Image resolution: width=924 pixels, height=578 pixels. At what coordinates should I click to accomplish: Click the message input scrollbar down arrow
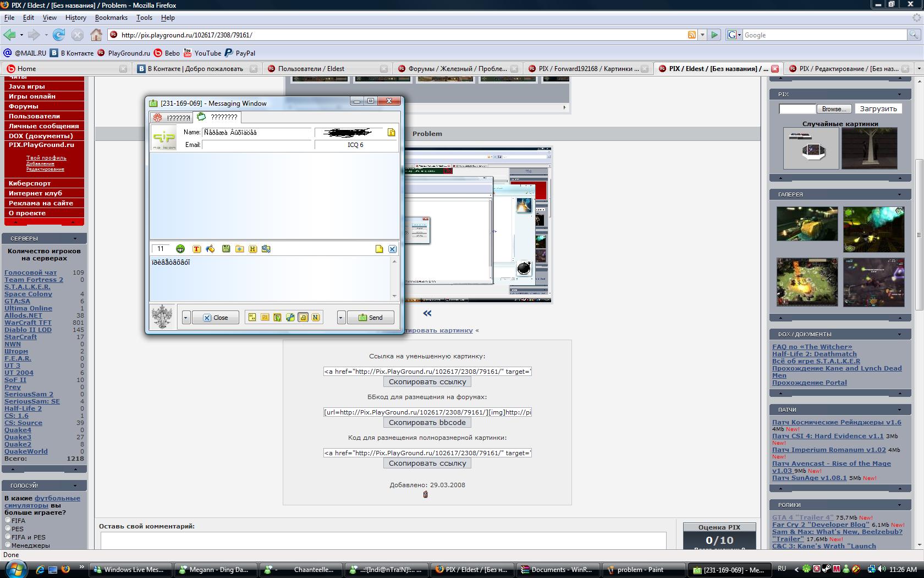pyautogui.click(x=394, y=296)
